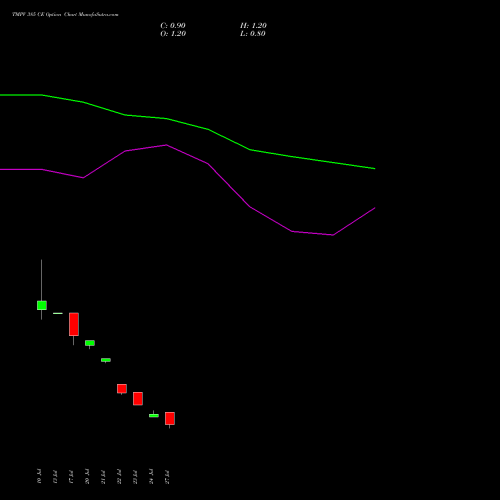Select the low value 'L: 0.80'
Viewport: 500px width, 500px height.
(253, 34)
